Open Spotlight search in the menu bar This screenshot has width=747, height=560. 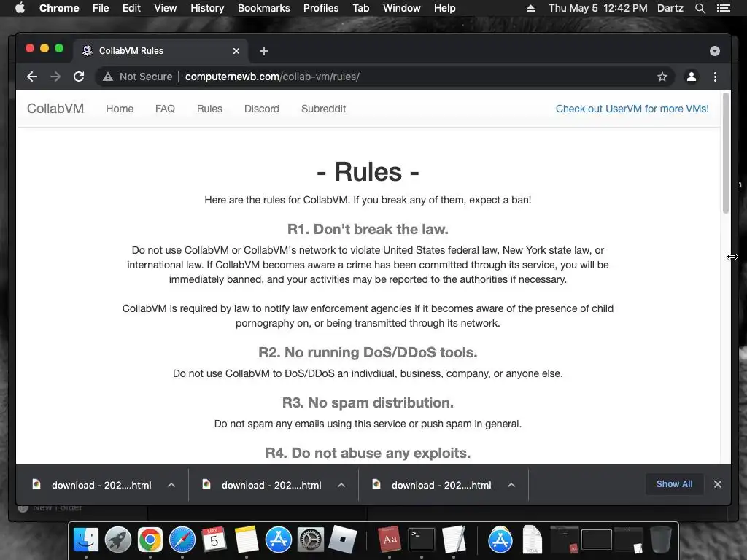[700, 8]
